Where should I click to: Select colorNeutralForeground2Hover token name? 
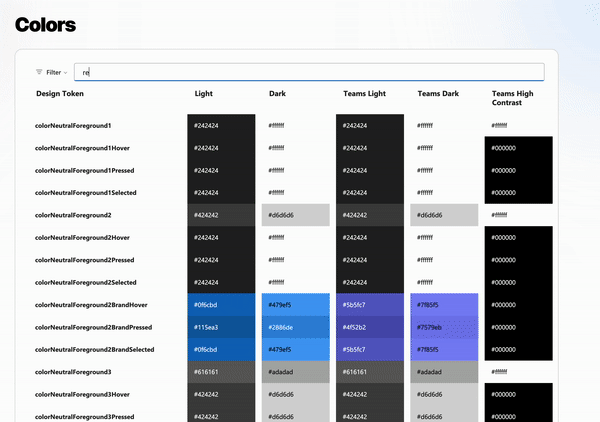pyautogui.click(x=82, y=238)
